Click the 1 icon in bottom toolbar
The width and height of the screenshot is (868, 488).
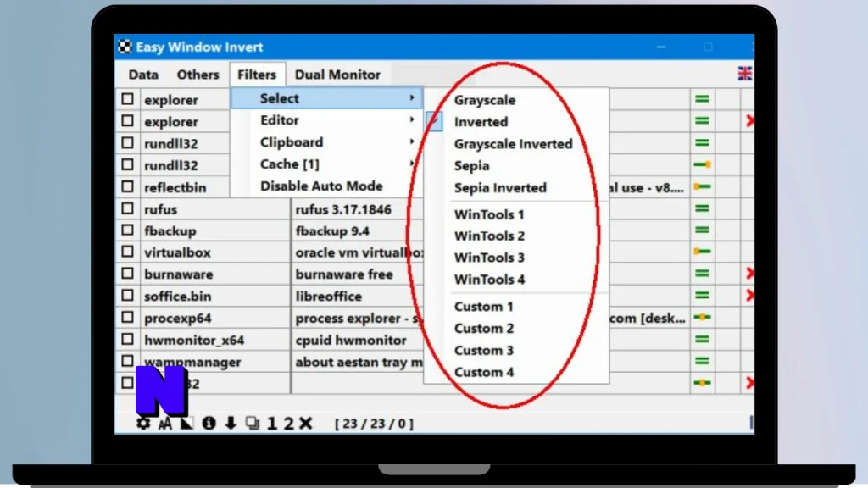272,424
